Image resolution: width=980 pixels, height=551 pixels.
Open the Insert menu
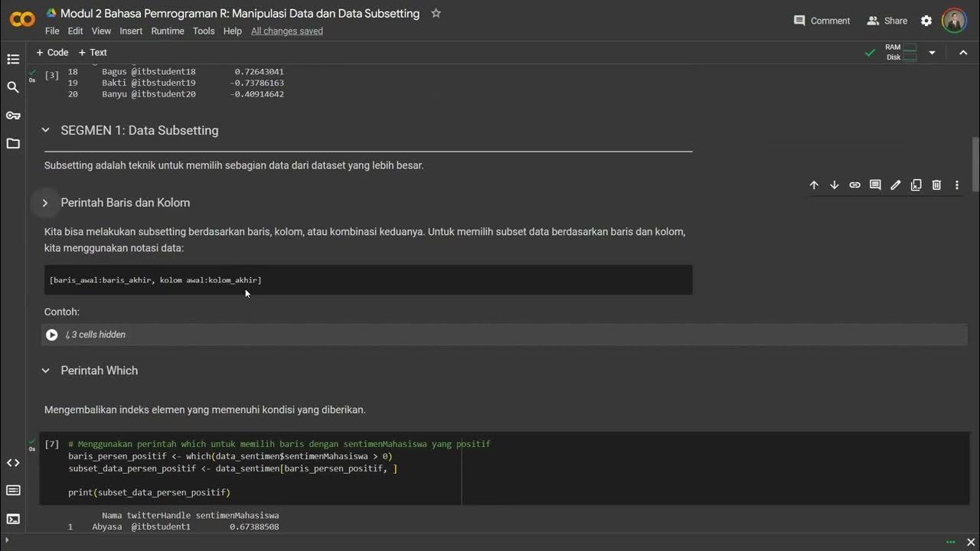click(x=131, y=31)
